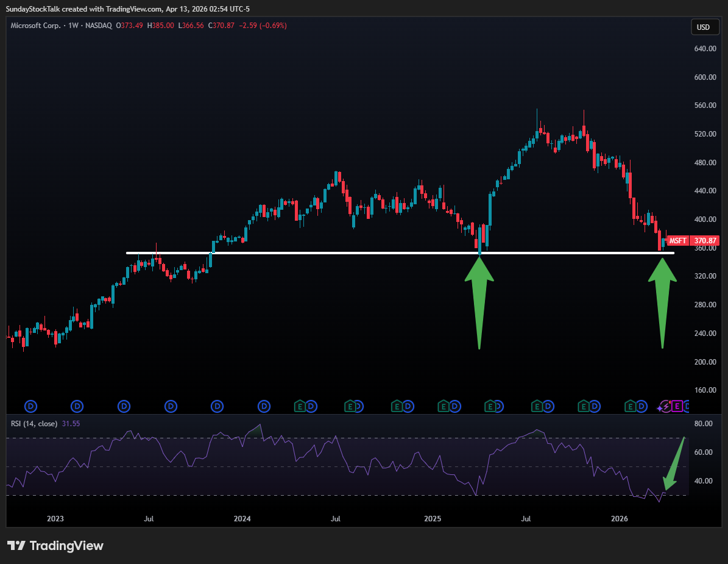Select the February 2025 dividend marker
The image size is (728, 564).
[x=455, y=407]
